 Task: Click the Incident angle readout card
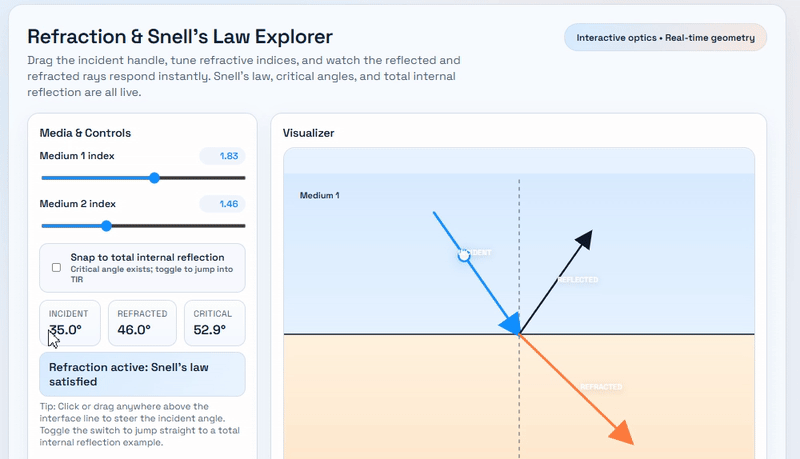[69, 323]
